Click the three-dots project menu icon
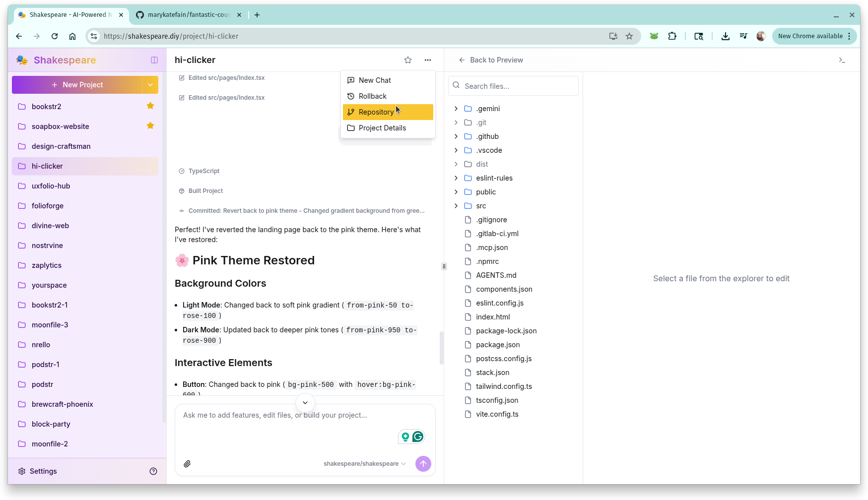 tap(427, 60)
